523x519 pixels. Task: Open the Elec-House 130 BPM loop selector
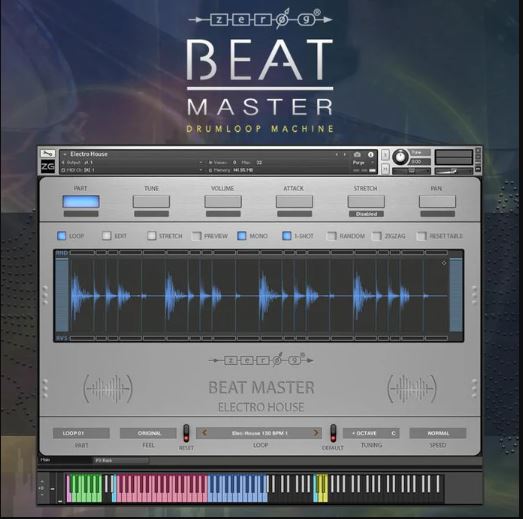[x=259, y=433]
